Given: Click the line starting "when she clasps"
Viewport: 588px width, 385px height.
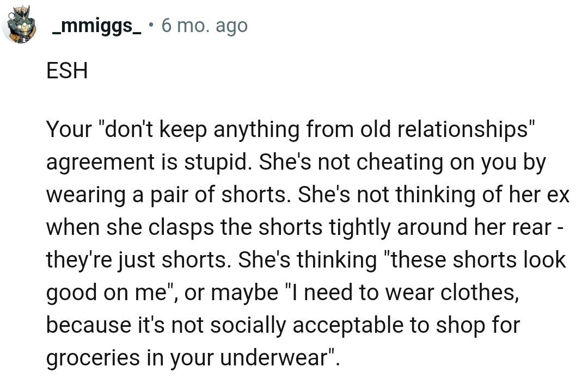Looking at the screenshot, I should tap(305, 227).
